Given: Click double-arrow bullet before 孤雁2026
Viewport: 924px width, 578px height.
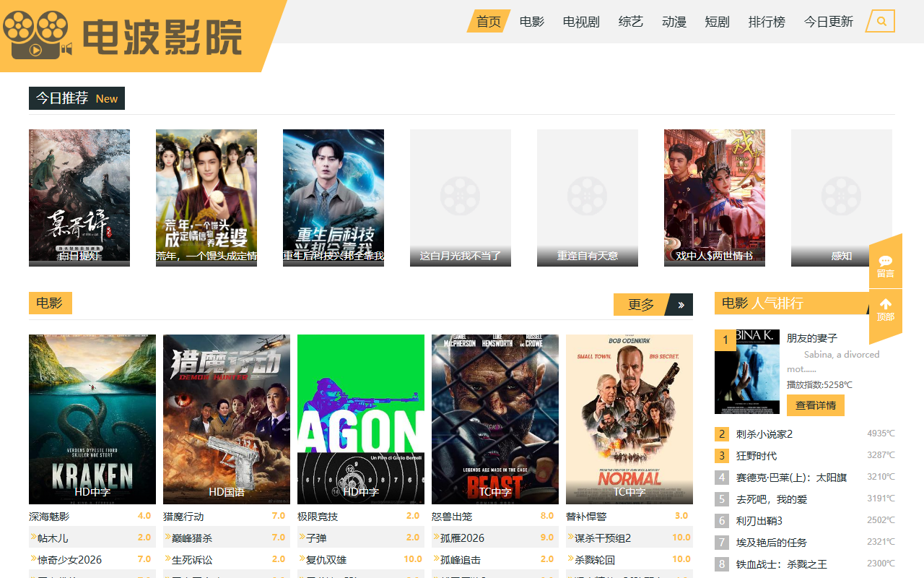Looking at the screenshot, I should 436,537.
